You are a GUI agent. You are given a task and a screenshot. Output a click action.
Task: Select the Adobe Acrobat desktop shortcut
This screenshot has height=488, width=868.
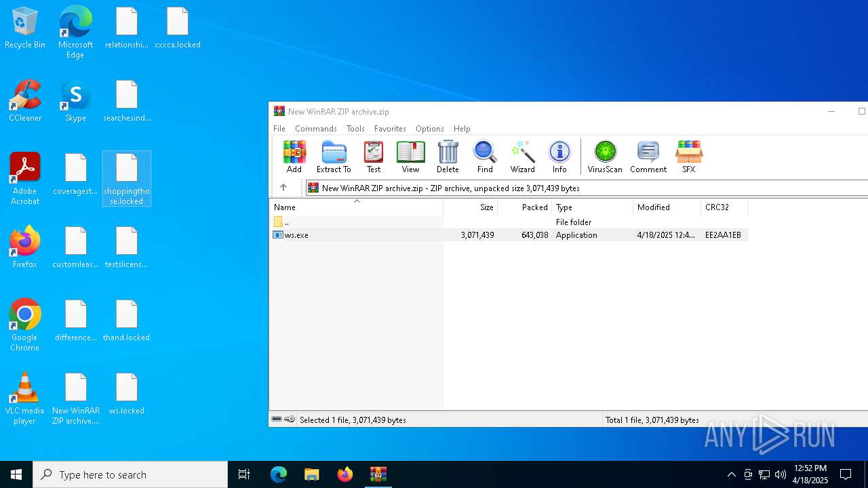click(x=25, y=179)
